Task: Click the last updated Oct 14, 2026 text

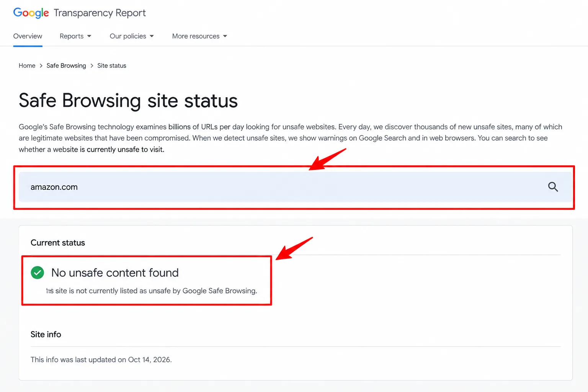Action: point(101,359)
